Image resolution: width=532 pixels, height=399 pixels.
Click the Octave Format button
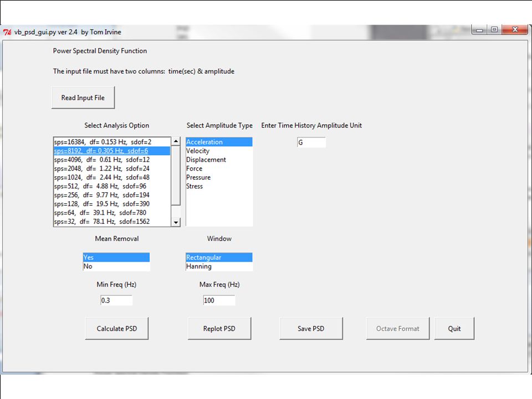point(398,329)
